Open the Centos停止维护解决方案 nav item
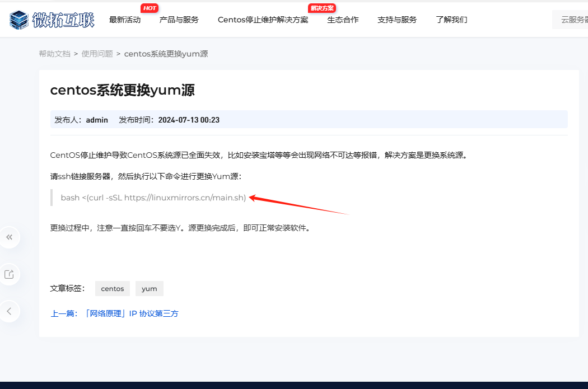 click(x=263, y=20)
